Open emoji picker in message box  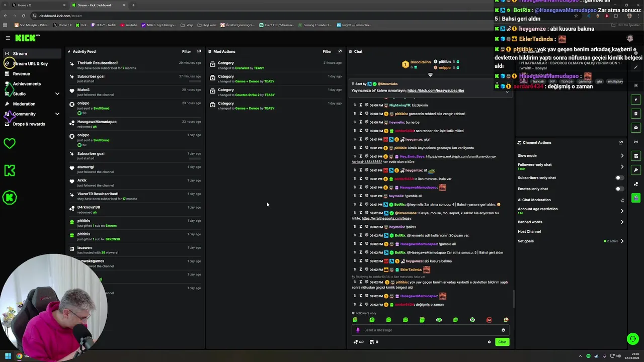[x=503, y=330]
